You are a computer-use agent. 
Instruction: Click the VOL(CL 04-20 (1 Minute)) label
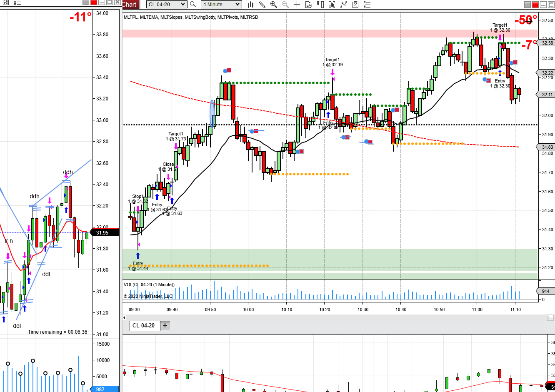tap(149, 285)
